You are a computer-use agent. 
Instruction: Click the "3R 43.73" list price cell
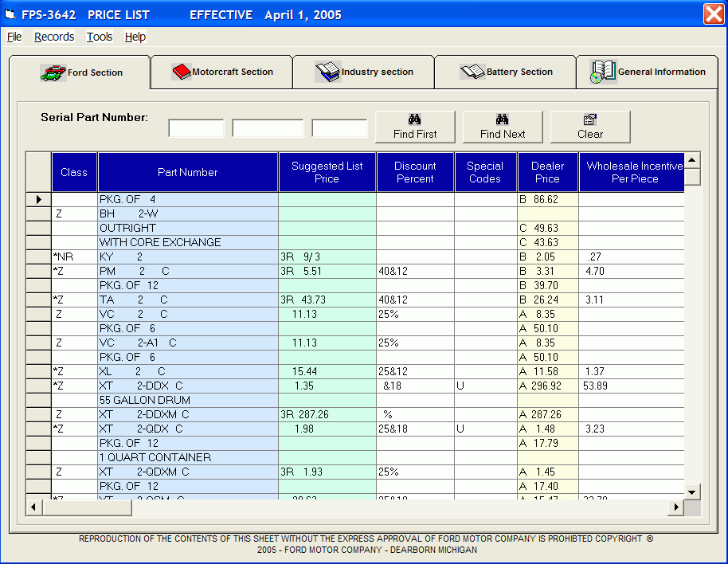tap(327, 300)
